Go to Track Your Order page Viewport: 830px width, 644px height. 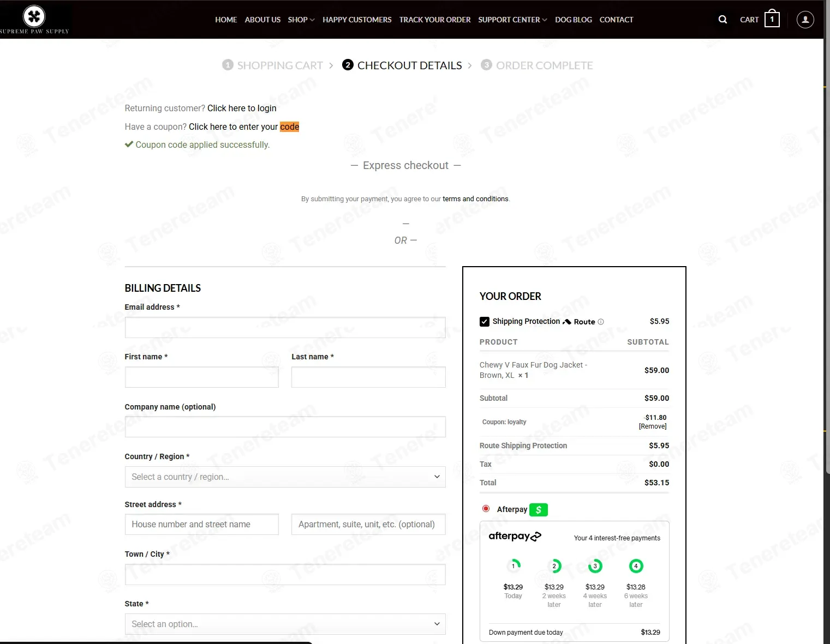click(434, 20)
